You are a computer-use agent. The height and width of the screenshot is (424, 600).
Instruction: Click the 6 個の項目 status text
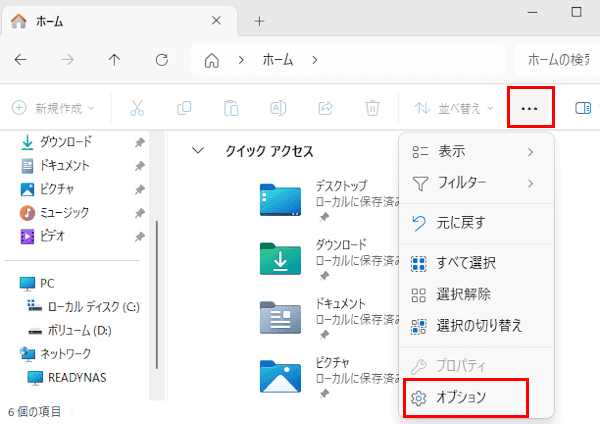(x=34, y=412)
